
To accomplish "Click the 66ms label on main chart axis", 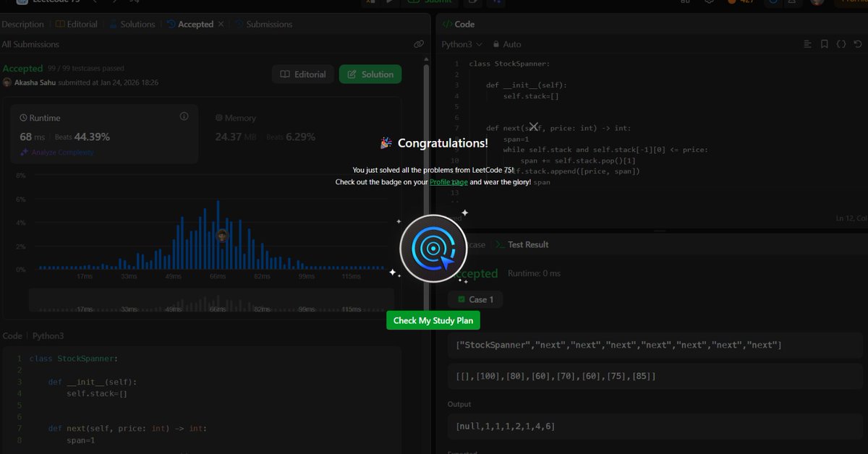I will tap(218, 277).
